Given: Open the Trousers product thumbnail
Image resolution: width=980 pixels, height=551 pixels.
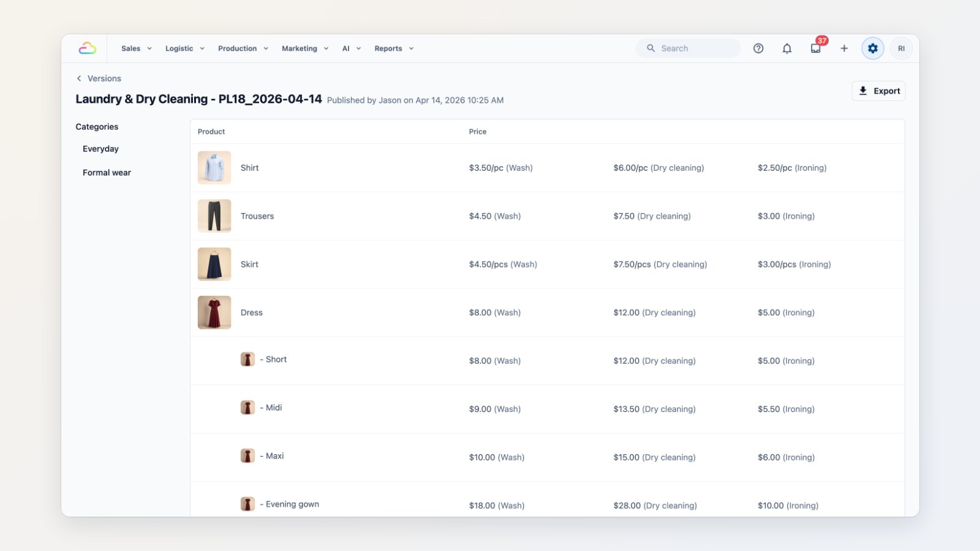Looking at the screenshot, I should 214,216.
